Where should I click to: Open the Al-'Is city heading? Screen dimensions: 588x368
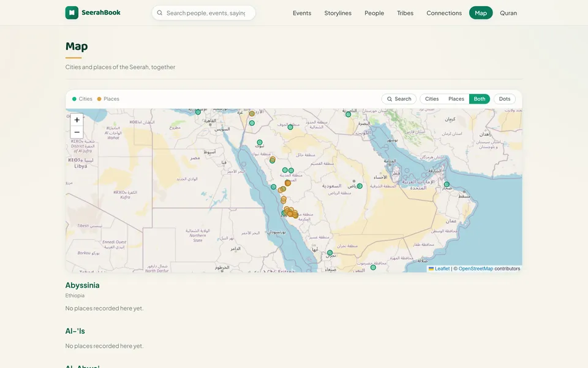[x=75, y=331]
